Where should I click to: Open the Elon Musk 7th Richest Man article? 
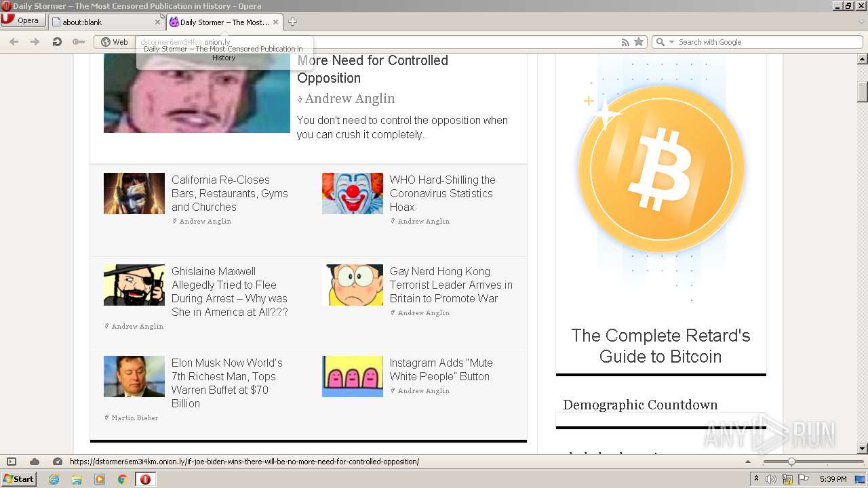(227, 383)
